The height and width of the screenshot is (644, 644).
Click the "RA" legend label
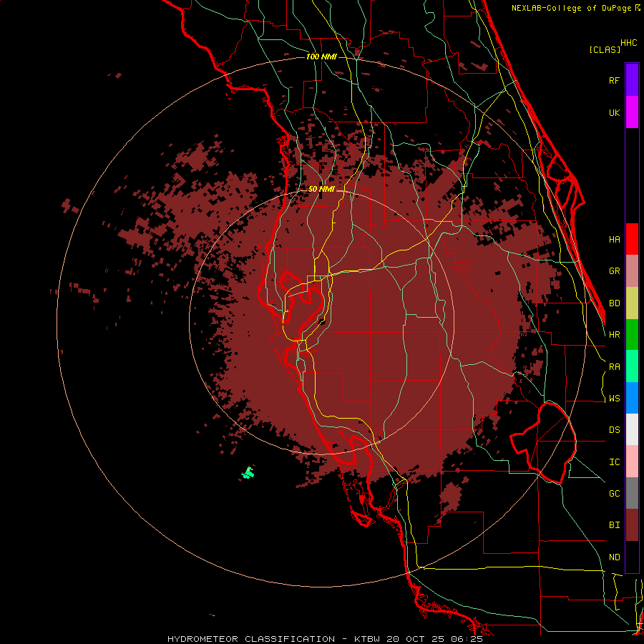[615, 367]
